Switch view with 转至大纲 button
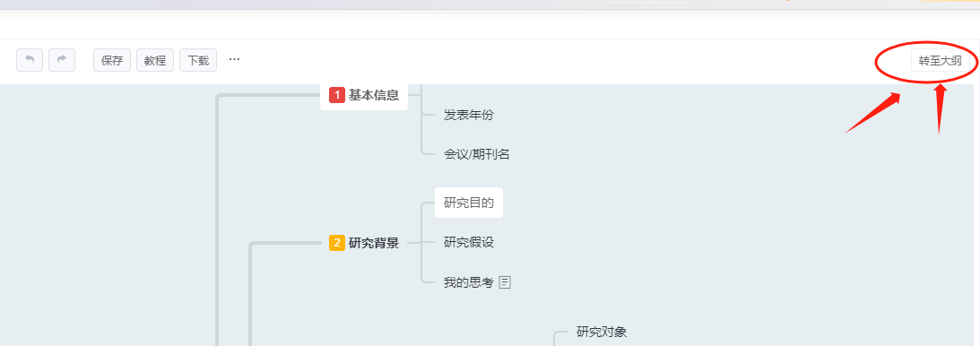 click(x=940, y=61)
